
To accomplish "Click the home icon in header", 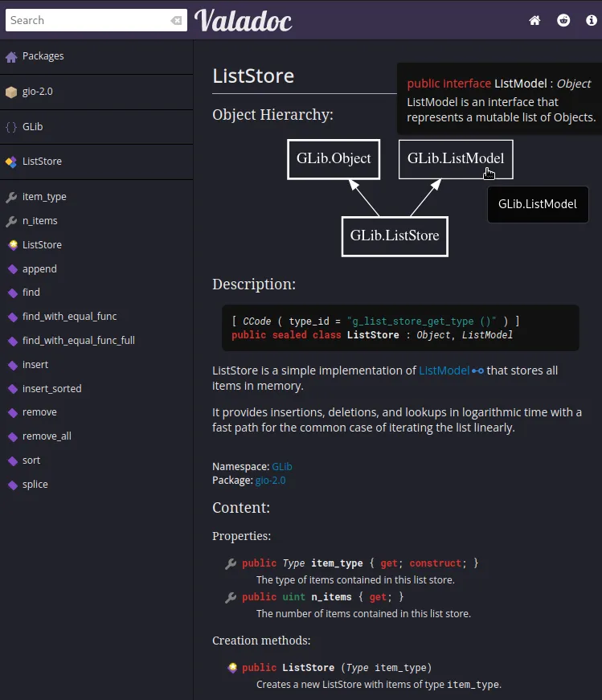I will pyautogui.click(x=534, y=20).
